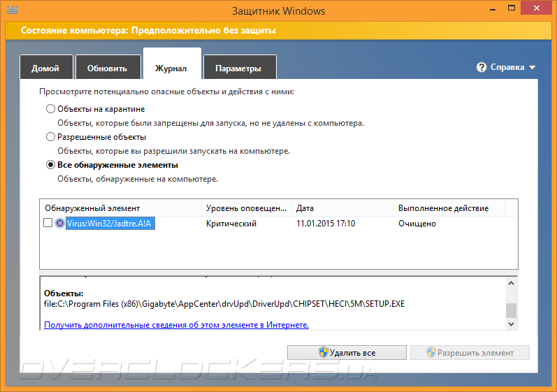The height and width of the screenshot is (392, 557).
Task: Select the Virus:Win32/Jadtre.A!A entry
Action: [x=110, y=224]
